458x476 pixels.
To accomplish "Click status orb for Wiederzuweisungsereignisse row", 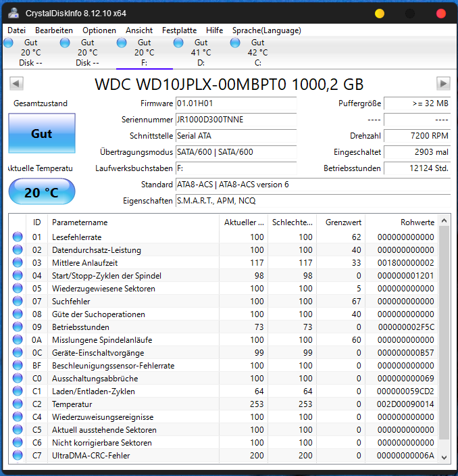I will pos(18,416).
